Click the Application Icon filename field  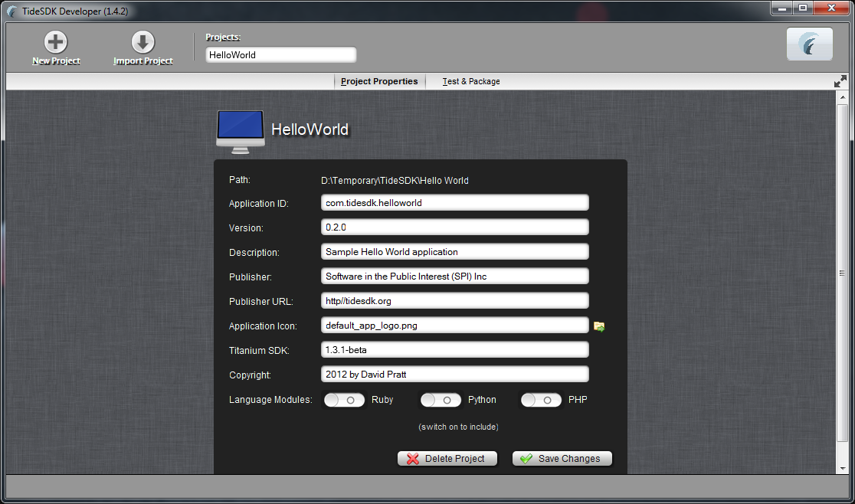click(455, 326)
